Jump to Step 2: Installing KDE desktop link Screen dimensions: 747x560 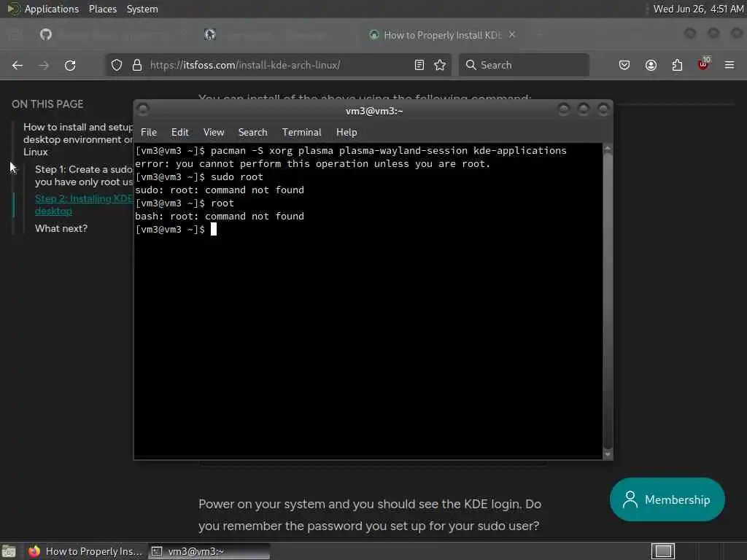click(84, 205)
